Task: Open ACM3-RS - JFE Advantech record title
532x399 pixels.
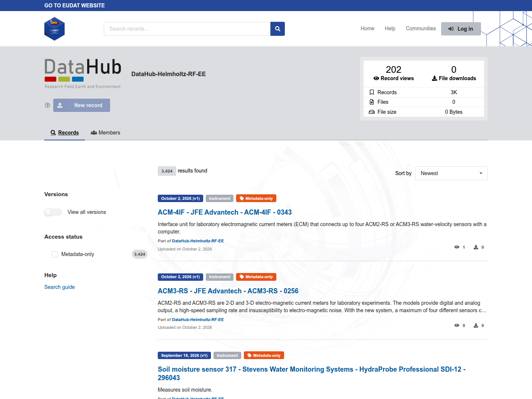Action: pos(228,291)
